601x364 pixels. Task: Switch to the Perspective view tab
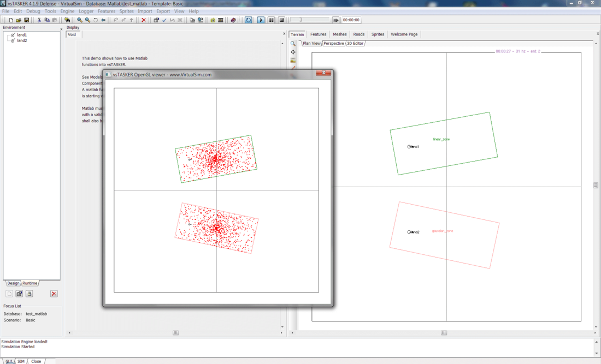333,43
